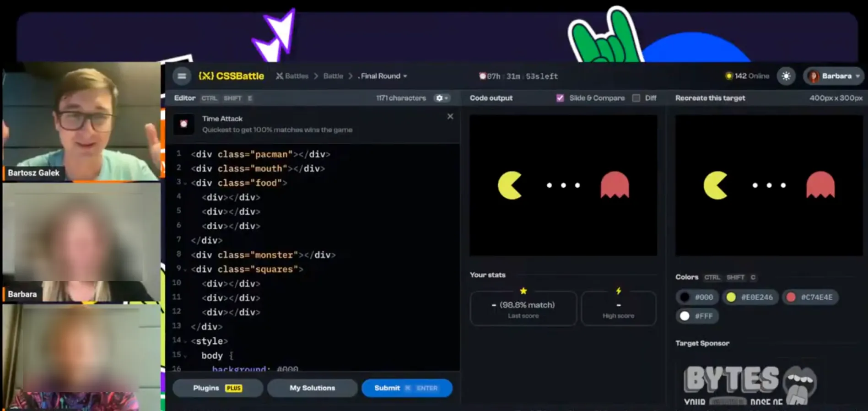Open the Plugins button
This screenshot has width=868, height=411.
point(218,388)
